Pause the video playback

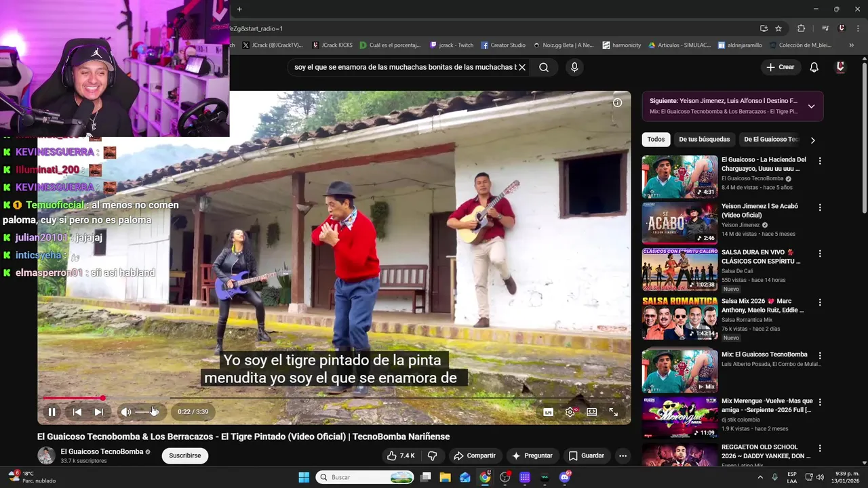click(x=52, y=412)
